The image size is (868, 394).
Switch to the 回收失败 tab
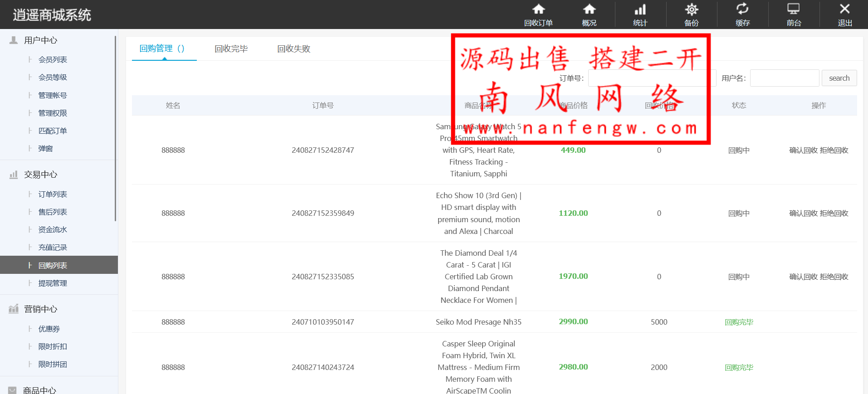coord(293,49)
